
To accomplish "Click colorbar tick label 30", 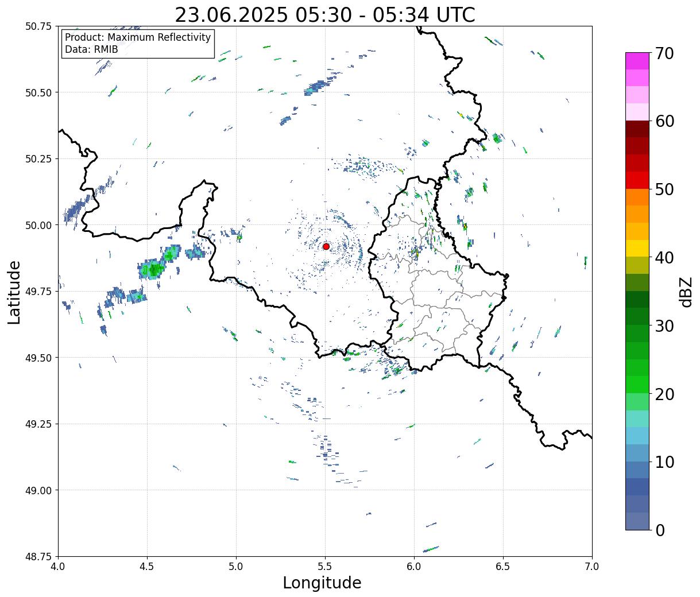I will point(664,326).
